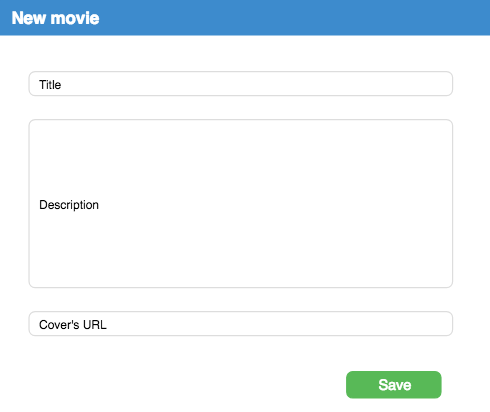The width and height of the screenshot is (490, 412).
Task: Place cursor in movie title box
Action: click(241, 84)
